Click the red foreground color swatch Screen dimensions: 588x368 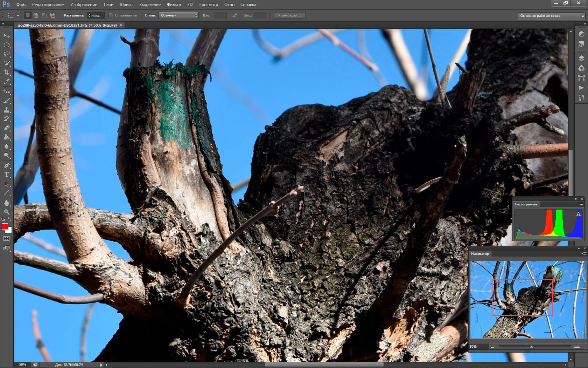[x=5, y=226]
